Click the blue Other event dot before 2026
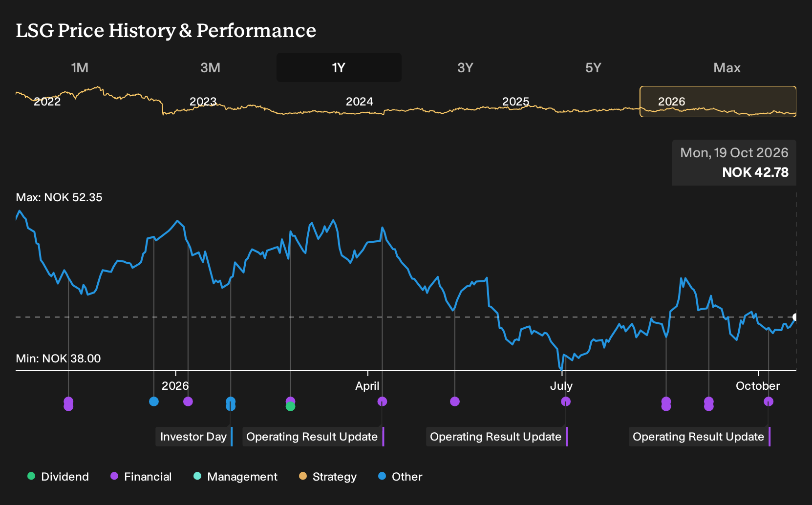The height and width of the screenshot is (505, 812). [x=154, y=401]
